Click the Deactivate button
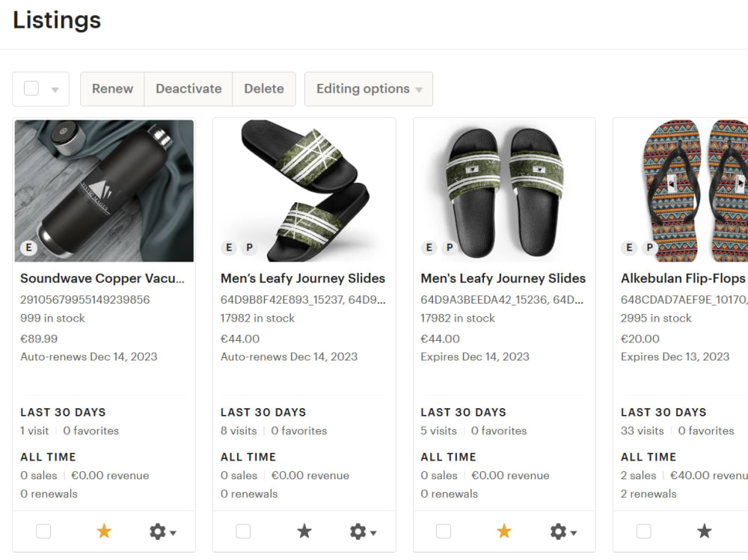The width and height of the screenshot is (748, 560). [x=188, y=89]
